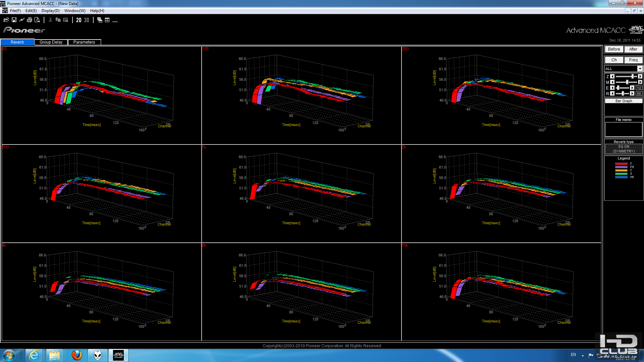The height and width of the screenshot is (362, 644).
Task: Click the lightning receive-data toolbar icon
Action: (x=22, y=20)
